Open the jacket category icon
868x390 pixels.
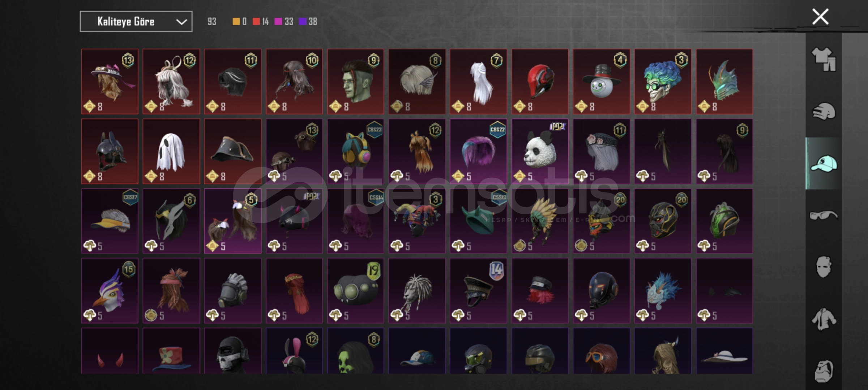click(824, 319)
